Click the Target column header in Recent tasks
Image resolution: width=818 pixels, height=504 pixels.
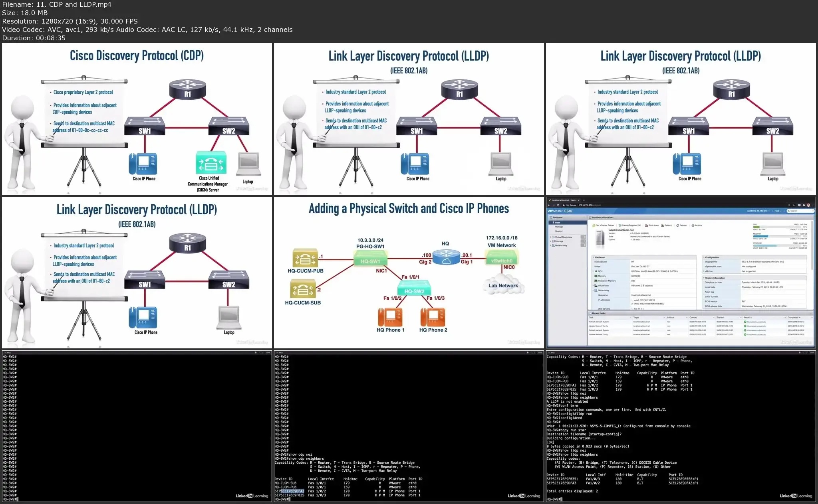(x=649, y=317)
